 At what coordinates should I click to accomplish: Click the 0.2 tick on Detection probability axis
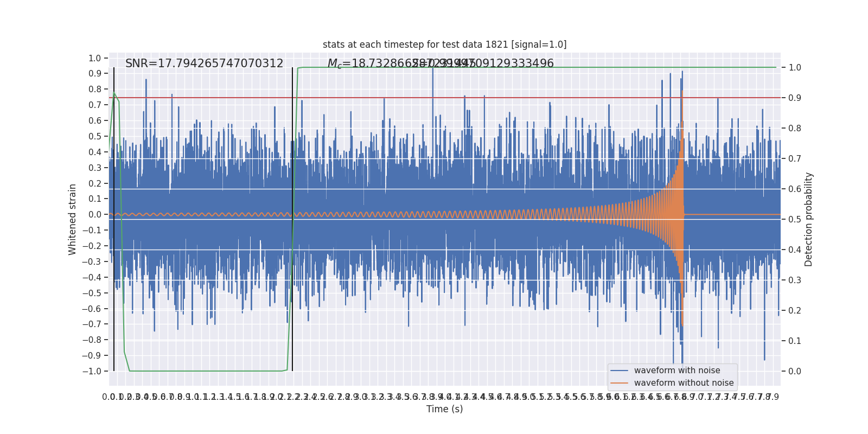[795, 311]
